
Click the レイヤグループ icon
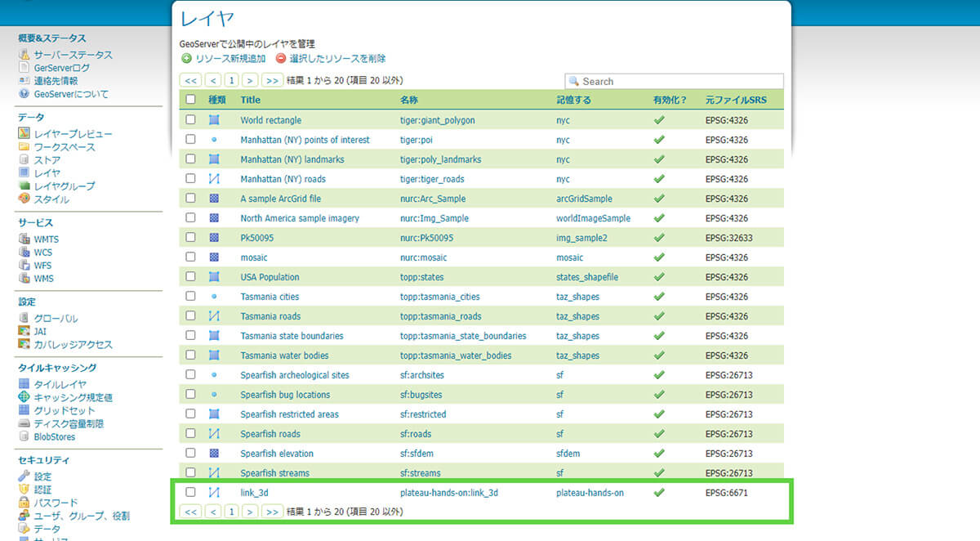24,186
